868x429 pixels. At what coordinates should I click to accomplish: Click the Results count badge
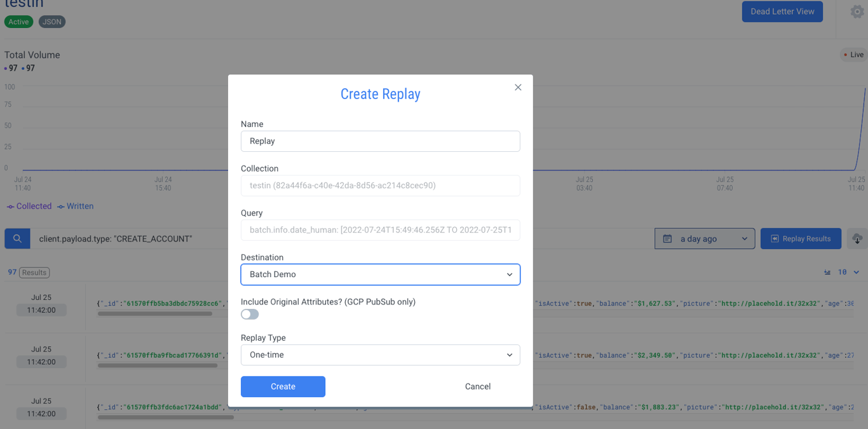coord(34,273)
